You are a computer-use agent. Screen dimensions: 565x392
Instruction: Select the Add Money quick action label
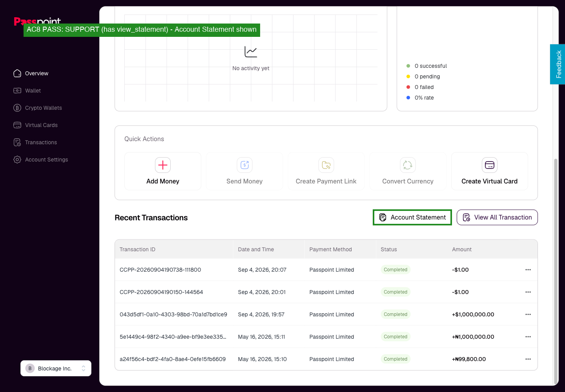pos(163,181)
